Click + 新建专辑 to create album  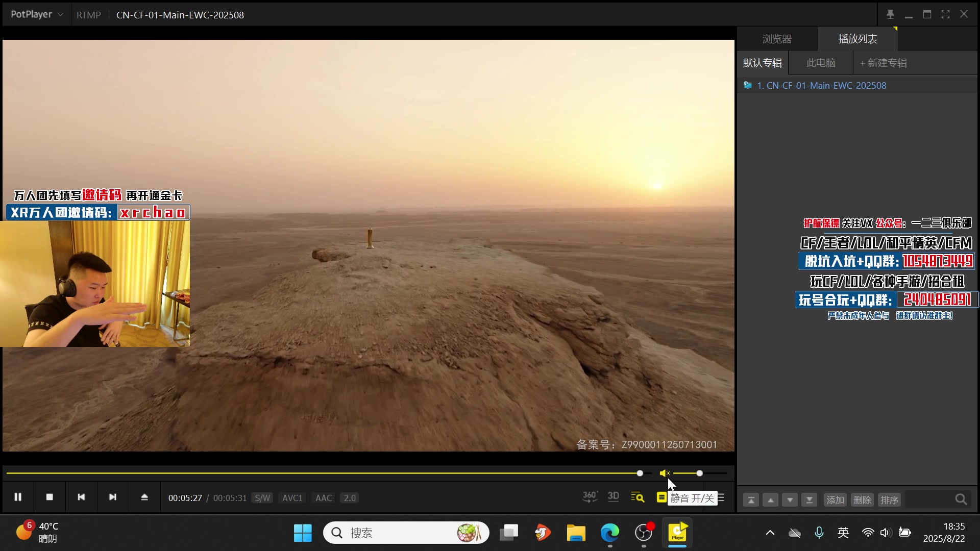click(884, 63)
